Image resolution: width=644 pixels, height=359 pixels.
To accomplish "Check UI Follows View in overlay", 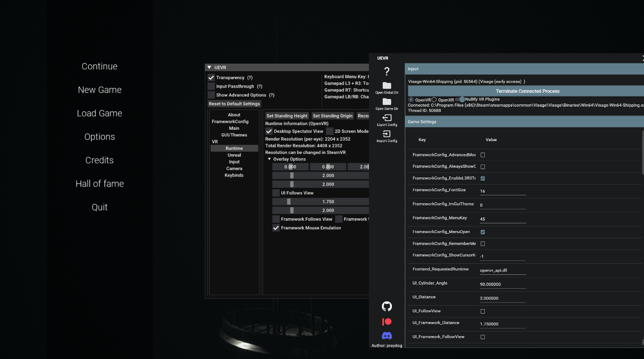I will pyautogui.click(x=276, y=193).
